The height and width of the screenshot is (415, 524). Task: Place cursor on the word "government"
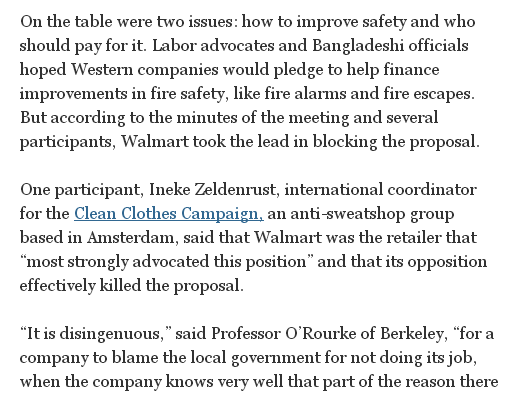coord(275,358)
